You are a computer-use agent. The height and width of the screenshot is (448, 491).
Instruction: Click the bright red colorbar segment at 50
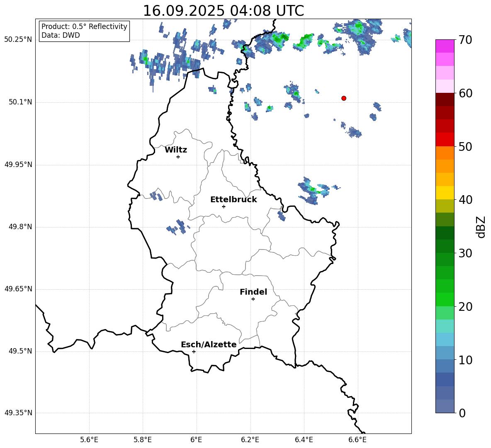[445, 140]
